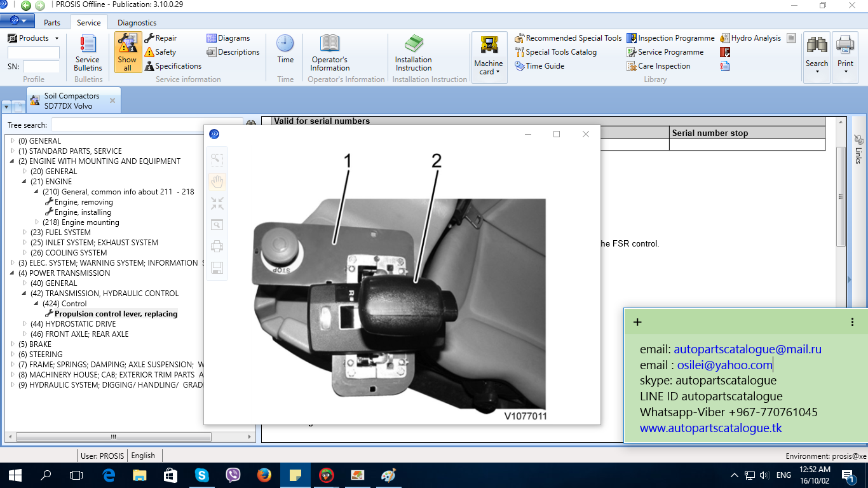Go back with the green back arrow
This screenshot has height=488, width=868.
[x=26, y=6]
